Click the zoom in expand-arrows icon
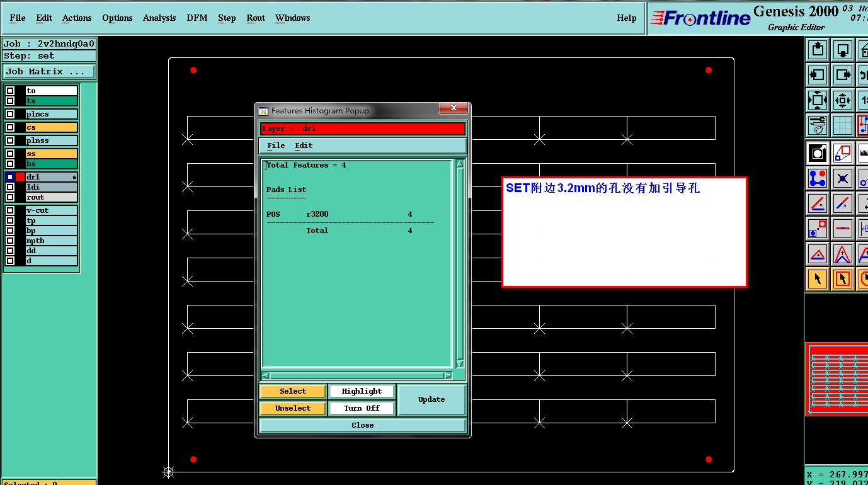 point(818,100)
